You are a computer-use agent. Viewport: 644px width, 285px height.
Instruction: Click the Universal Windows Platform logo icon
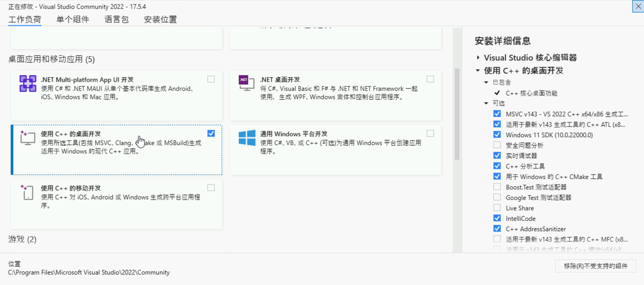(247, 138)
